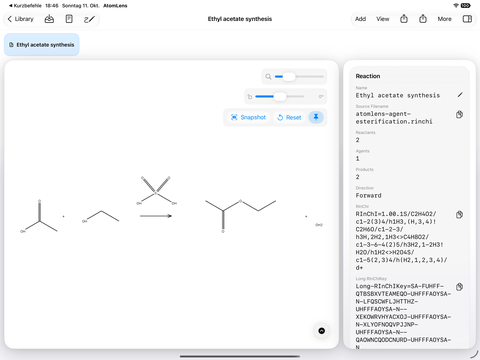
Task: Click the rotate-left icon beside rotation slider
Action: pyautogui.click(x=250, y=97)
